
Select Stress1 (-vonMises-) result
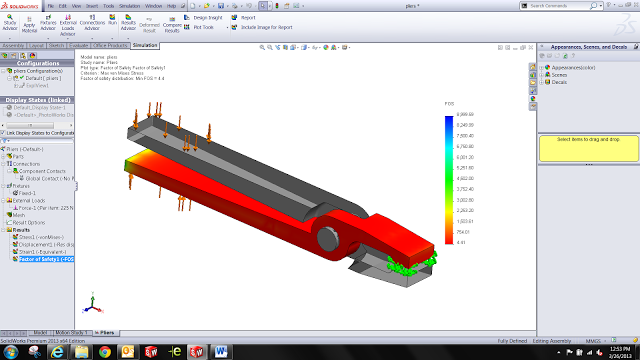point(38,237)
